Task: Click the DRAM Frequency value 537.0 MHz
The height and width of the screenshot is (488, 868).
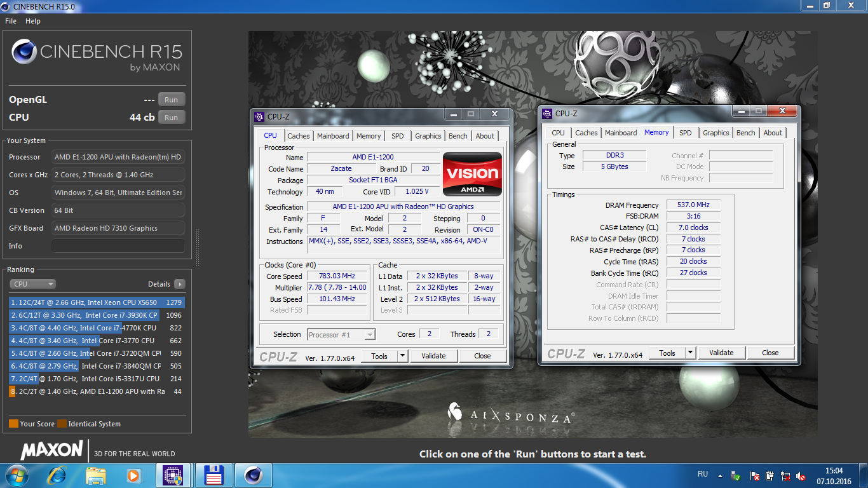Action: pyautogui.click(x=693, y=205)
